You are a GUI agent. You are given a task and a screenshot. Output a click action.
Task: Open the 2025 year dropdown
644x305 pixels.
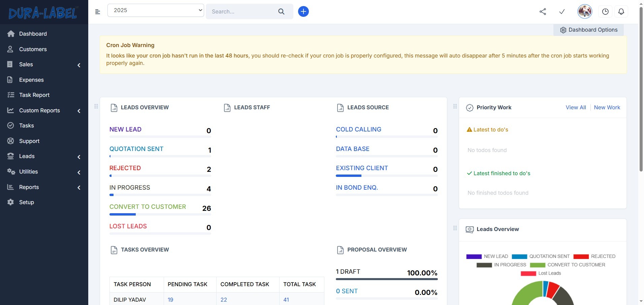[x=156, y=10]
